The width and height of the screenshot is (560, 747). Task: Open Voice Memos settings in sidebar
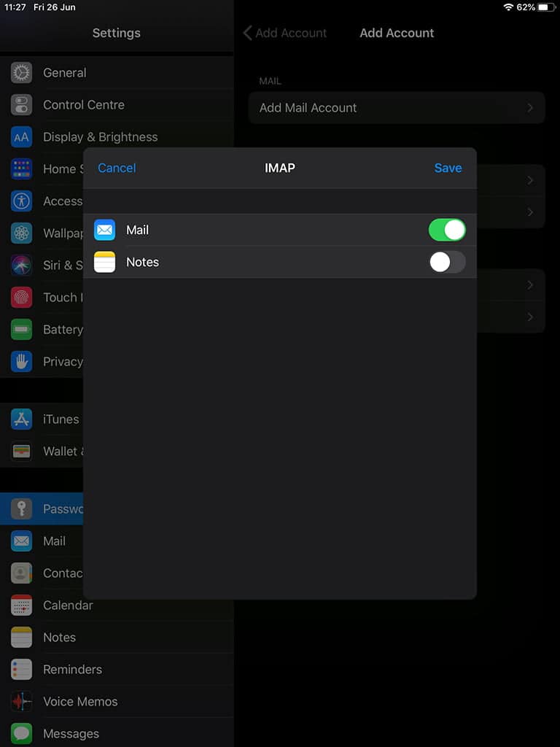(117, 701)
